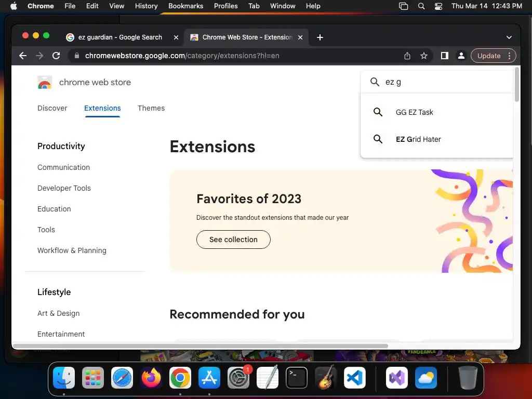Open TextEdit from the dock
The height and width of the screenshot is (399, 532).
click(x=268, y=378)
